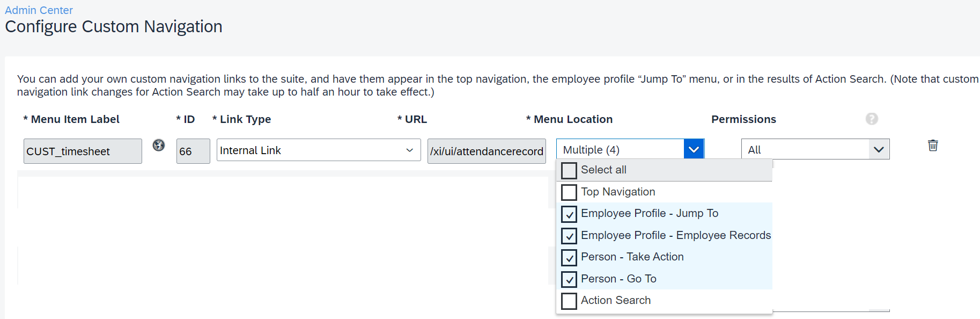The image size is (980, 319).
Task: Toggle the Select all checkbox
Action: pos(569,170)
